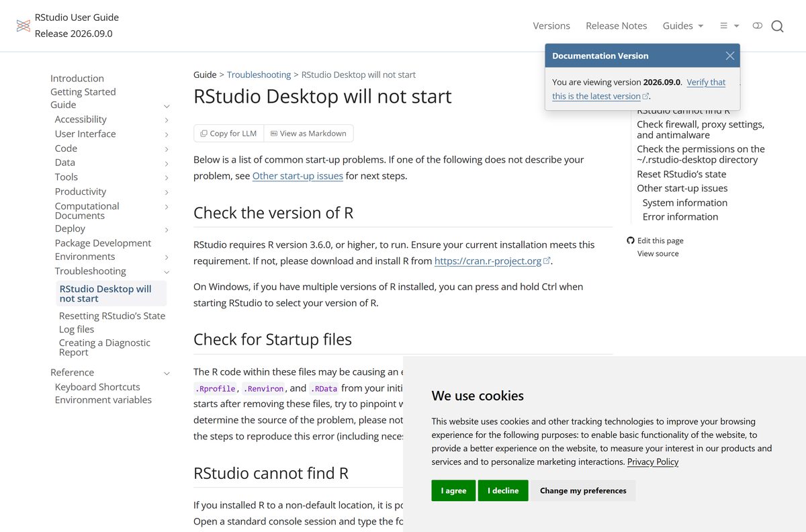Screen dimensions: 806x532
Task: Open the cran.r-project.org link
Action: coord(492,261)
